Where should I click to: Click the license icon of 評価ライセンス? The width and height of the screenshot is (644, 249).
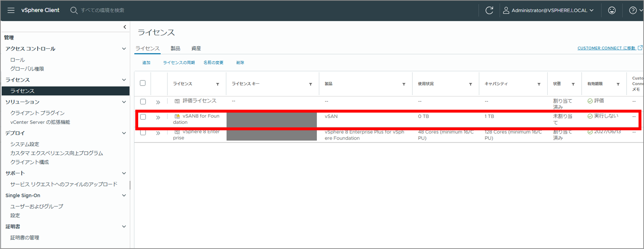pyautogui.click(x=177, y=101)
